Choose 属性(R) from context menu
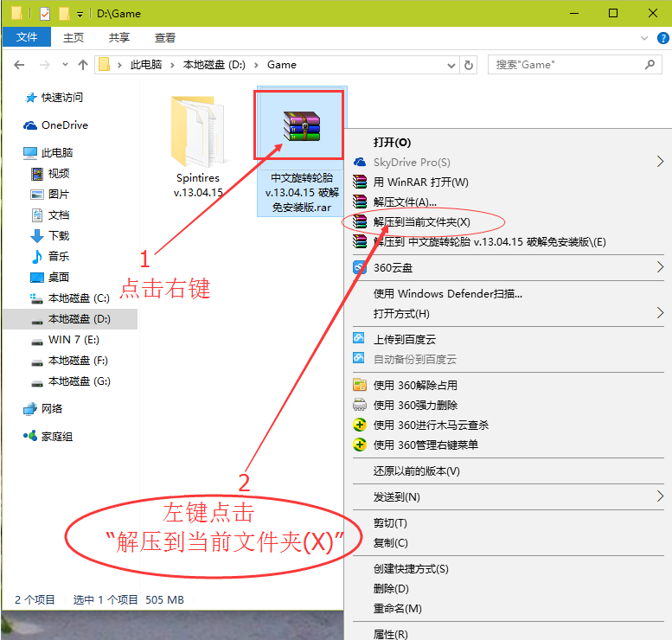 (509, 634)
